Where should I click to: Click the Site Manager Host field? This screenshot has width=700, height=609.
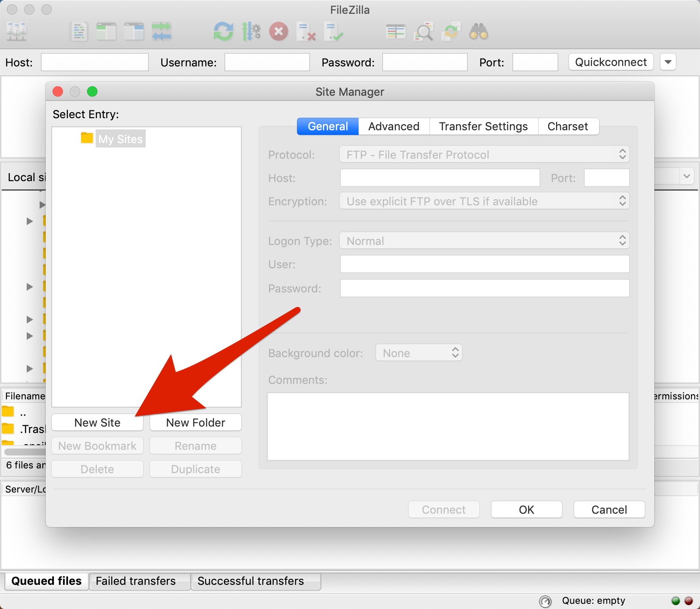440,178
